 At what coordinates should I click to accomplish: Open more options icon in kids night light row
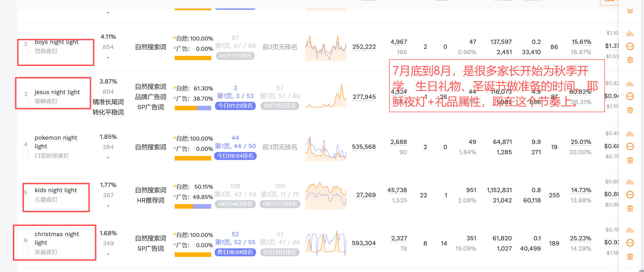point(630,195)
